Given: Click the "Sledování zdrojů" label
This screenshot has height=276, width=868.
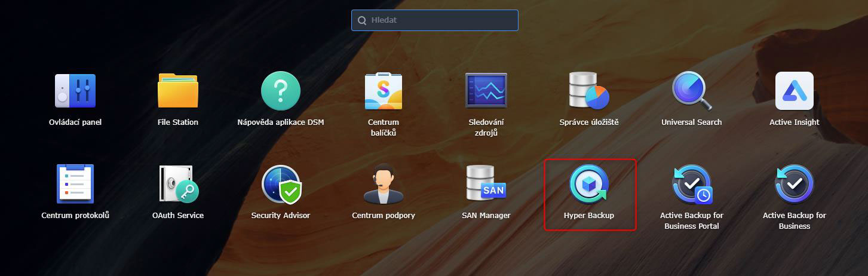Looking at the screenshot, I should [x=486, y=127].
